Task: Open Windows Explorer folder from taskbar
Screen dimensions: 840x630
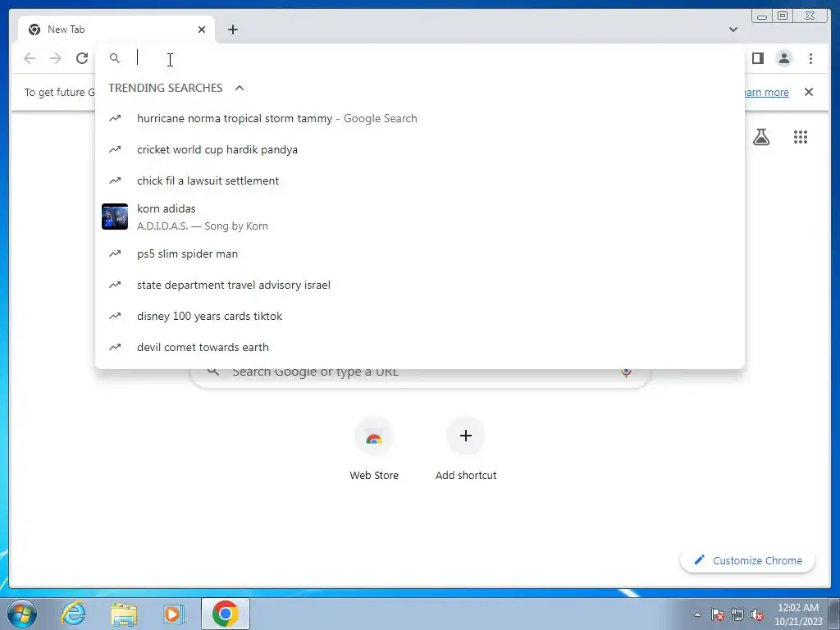Action: (x=124, y=614)
